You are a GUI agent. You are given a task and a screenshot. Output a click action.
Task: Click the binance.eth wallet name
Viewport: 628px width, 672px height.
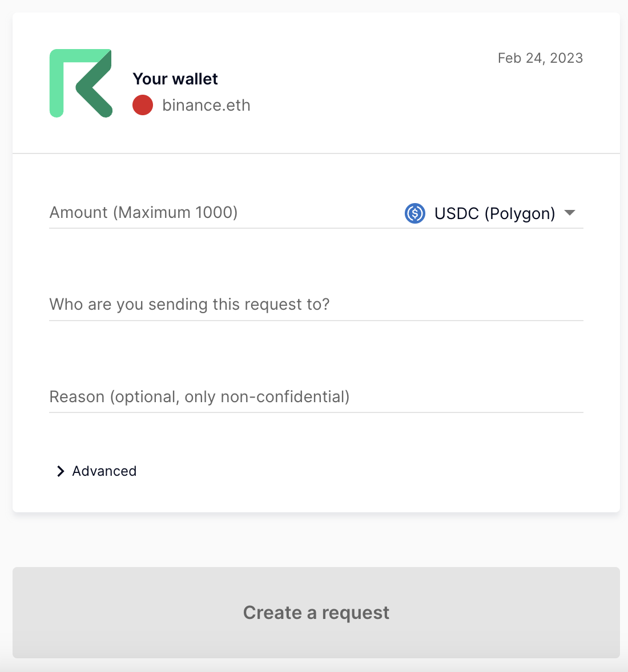pyautogui.click(x=206, y=106)
